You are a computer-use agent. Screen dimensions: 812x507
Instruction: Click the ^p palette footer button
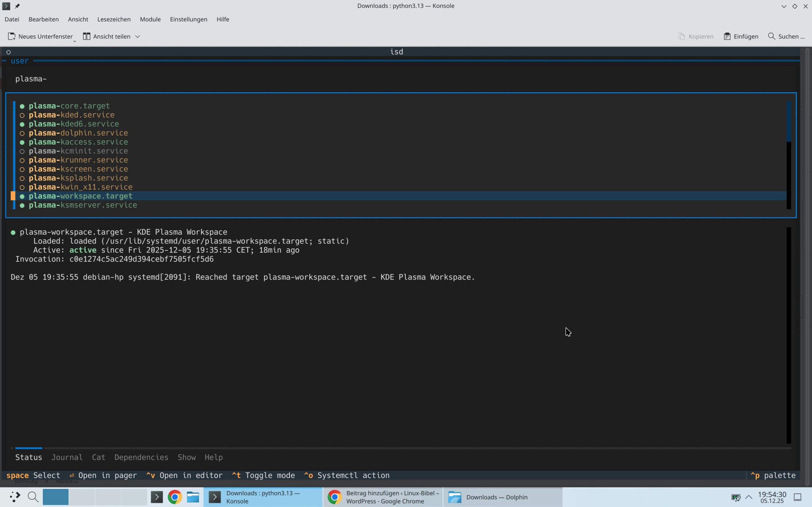pos(773,475)
